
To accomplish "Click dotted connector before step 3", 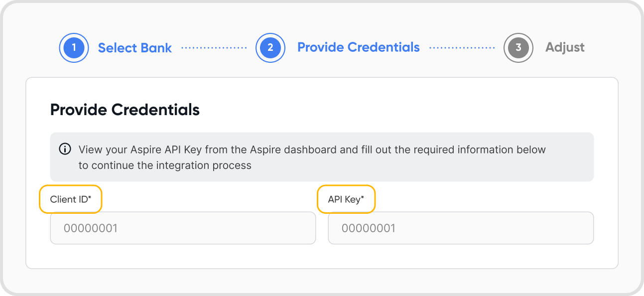I will pos(462,48).
